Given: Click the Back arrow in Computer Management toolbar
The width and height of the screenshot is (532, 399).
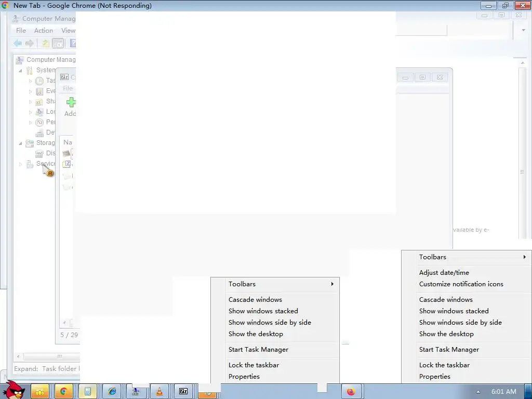Looking at the screenshot, I should coord(18,43).
